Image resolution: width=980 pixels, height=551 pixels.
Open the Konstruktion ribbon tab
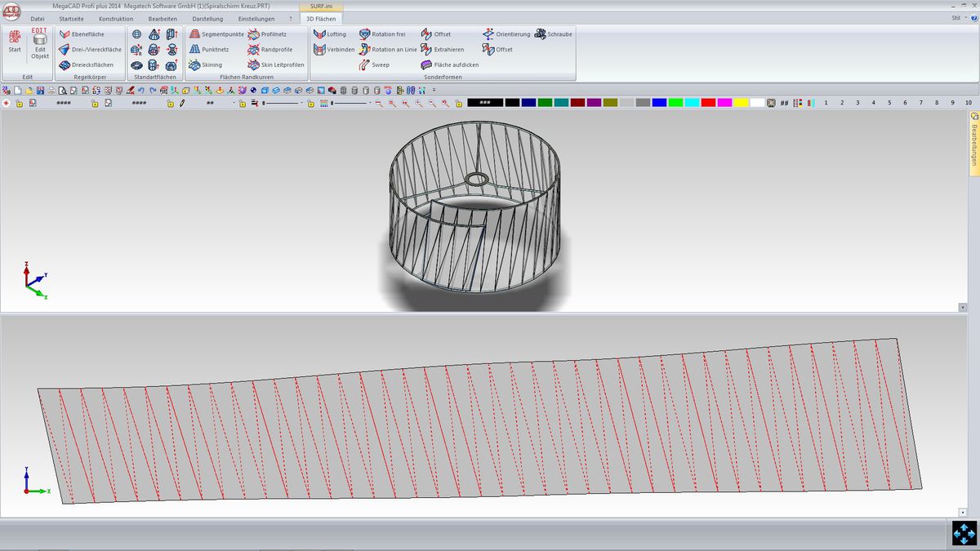pyautogui.click(x=116, y=18)
